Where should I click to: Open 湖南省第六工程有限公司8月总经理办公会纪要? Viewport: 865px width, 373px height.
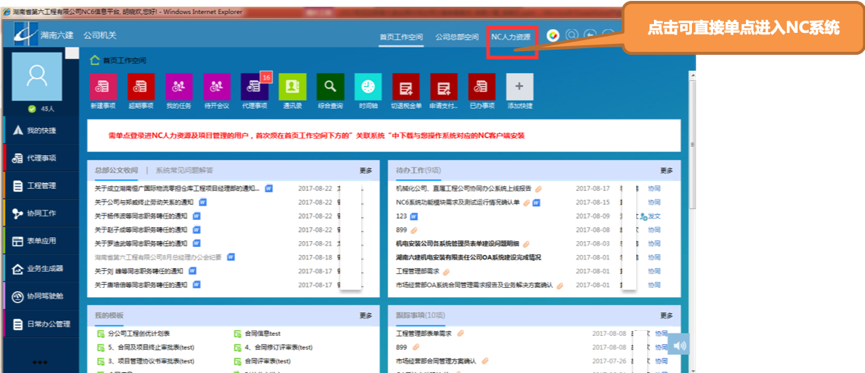158,257
